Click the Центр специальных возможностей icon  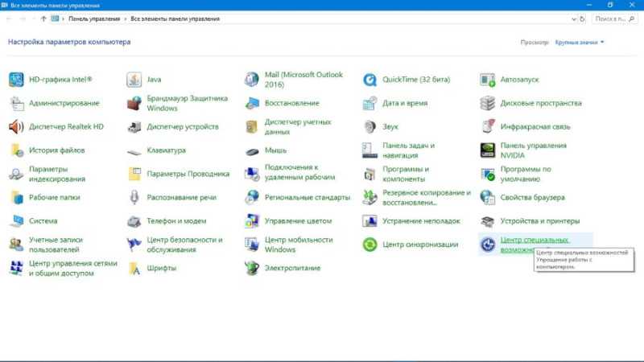[488, 245]
